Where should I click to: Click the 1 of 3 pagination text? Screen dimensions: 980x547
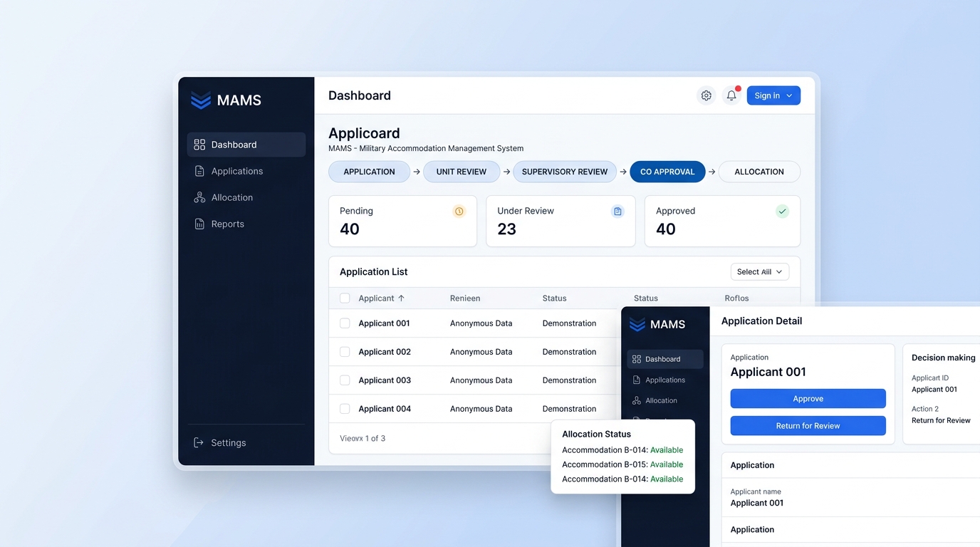click(375, 439)
